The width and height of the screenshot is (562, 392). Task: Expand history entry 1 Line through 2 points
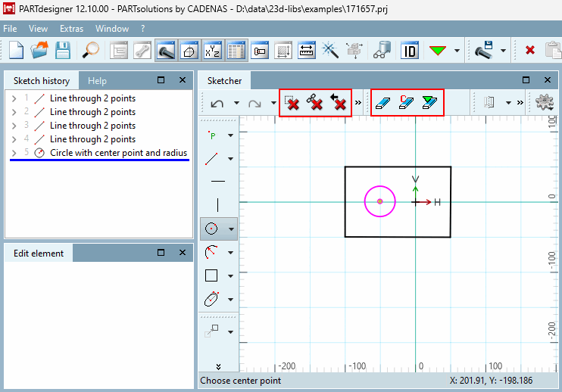coord(14,98)
